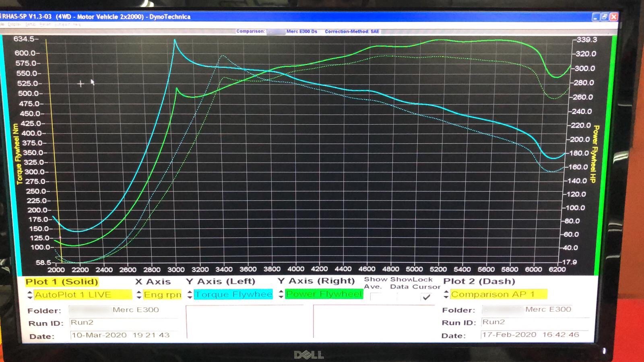Click the Comparison: Merc E300 Ds label
The width and height of the screenshot is (644, 362).
277,31
